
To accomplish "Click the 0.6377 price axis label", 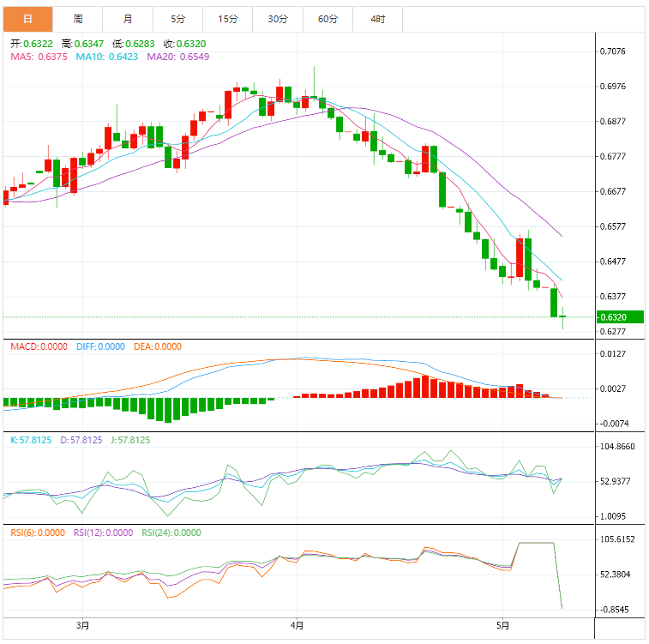I will coord(613,297).
